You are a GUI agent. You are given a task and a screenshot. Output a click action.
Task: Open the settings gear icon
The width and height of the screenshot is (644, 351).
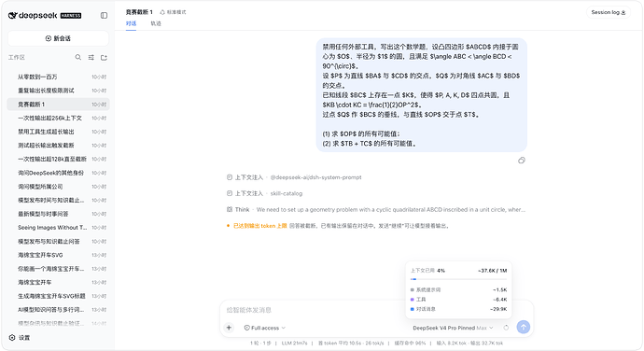click(x=12, y=337)
